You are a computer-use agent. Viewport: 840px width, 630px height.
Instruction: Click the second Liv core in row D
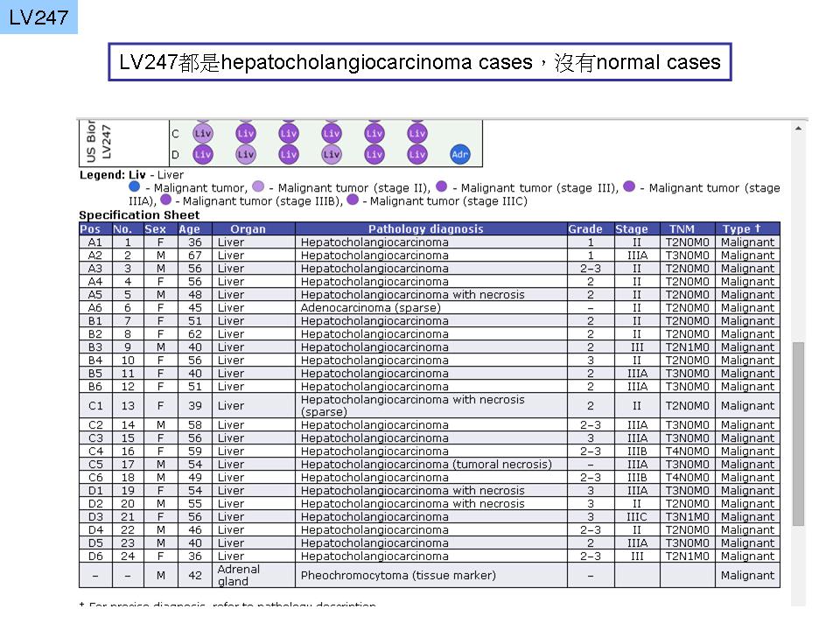click(245, 154)
